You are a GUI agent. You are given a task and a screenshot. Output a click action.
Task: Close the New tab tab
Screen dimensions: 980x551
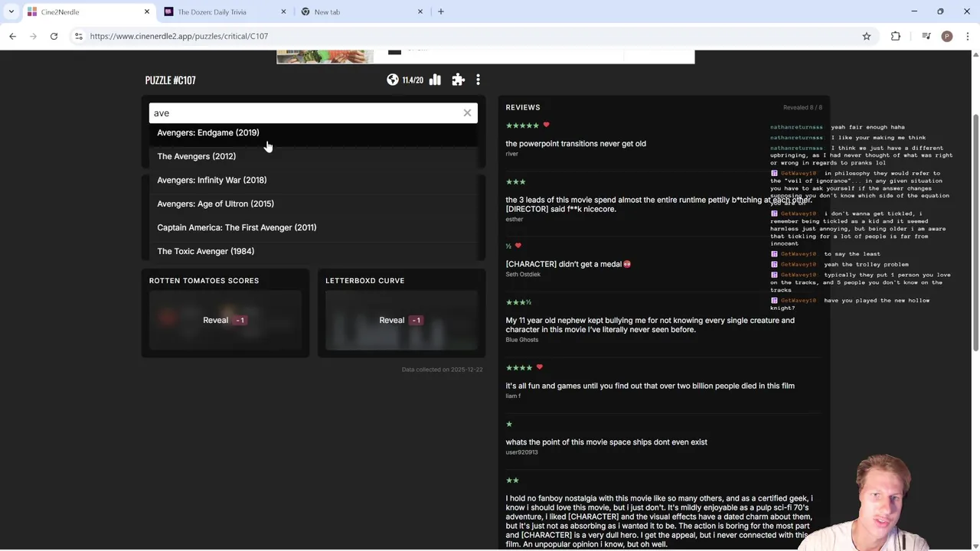[x=420, y=11]
